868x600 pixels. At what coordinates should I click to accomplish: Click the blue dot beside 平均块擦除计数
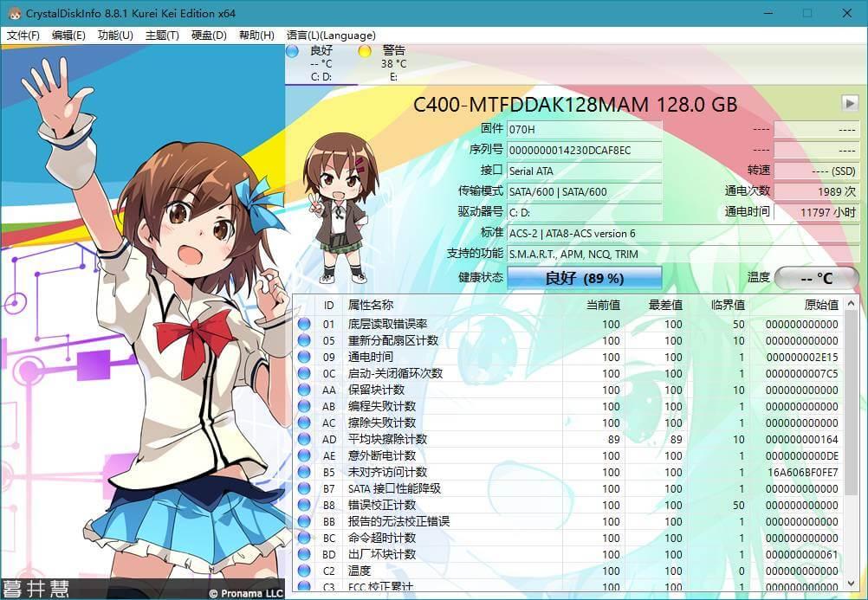[306, 440]
